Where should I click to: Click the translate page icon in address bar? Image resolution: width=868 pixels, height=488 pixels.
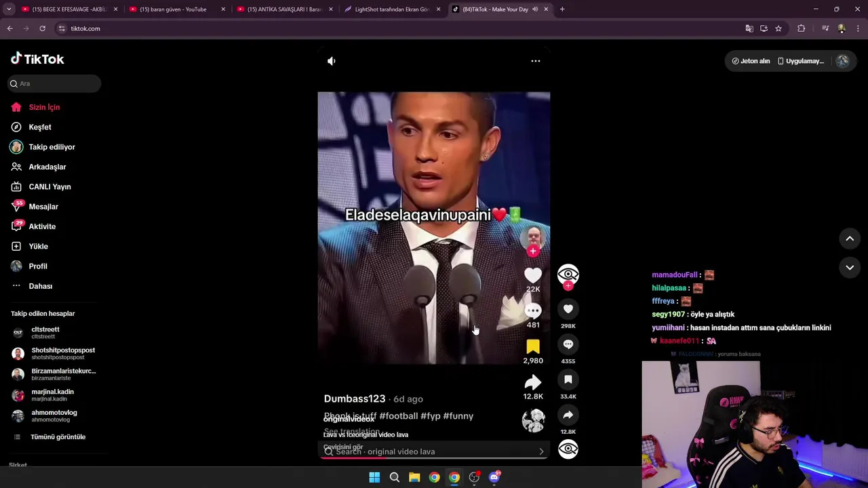click(x=749, y=28)
